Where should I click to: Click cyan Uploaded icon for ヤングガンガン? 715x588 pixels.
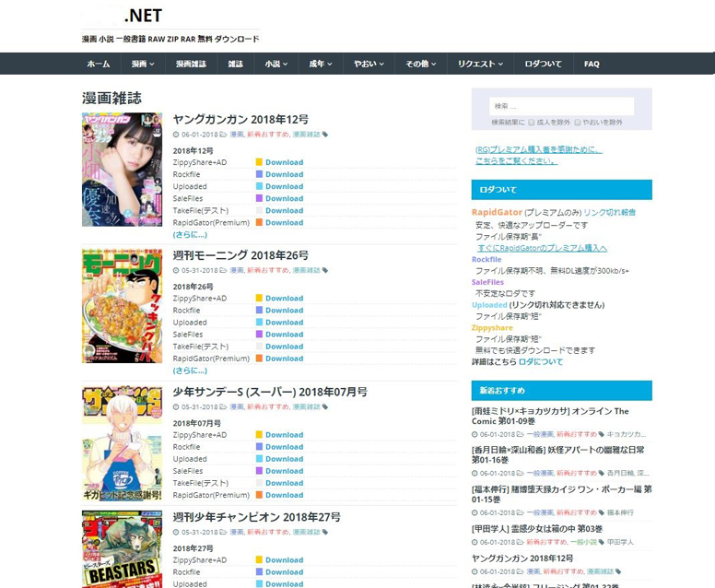[x=259, y=186]
